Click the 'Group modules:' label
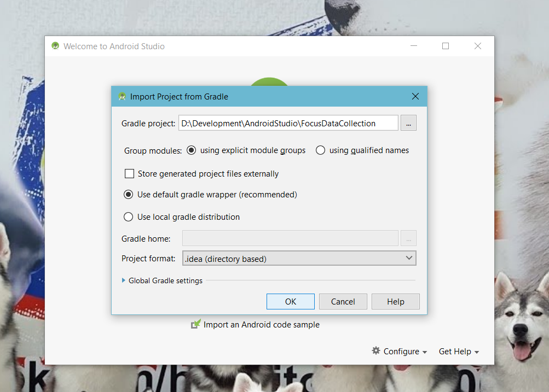The height and width of the screenshot is (392, 549). [153, 151]
